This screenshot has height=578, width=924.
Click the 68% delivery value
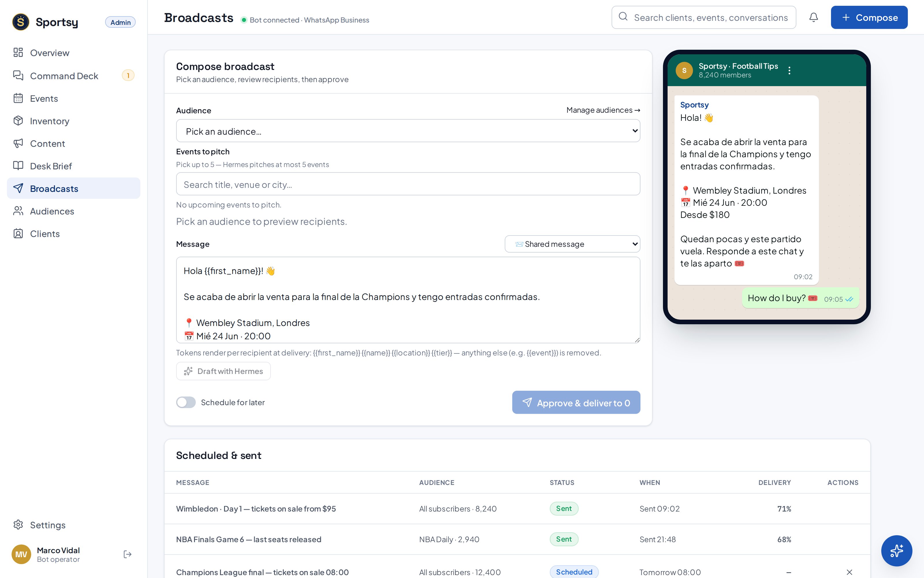[x=784, y=539]
